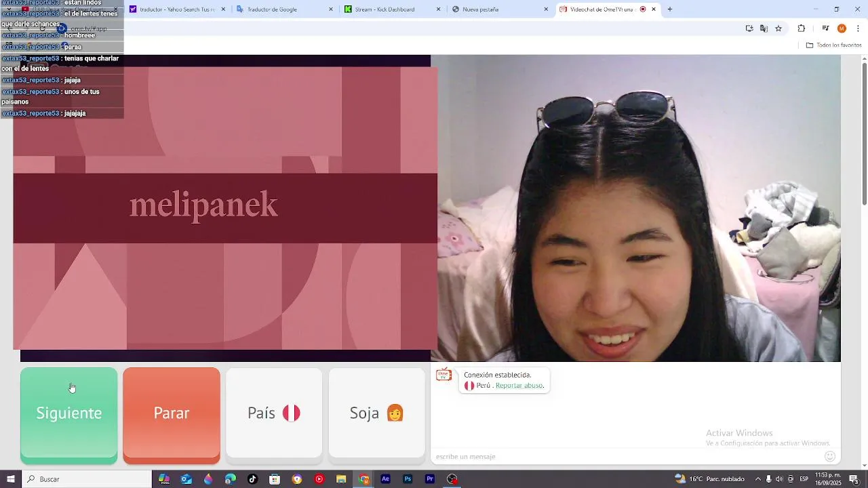Open the emoji picker in chat
Image resolution: width=868 pixels, height=488 pixels.
pyautogui.click(x=830, y=456)
